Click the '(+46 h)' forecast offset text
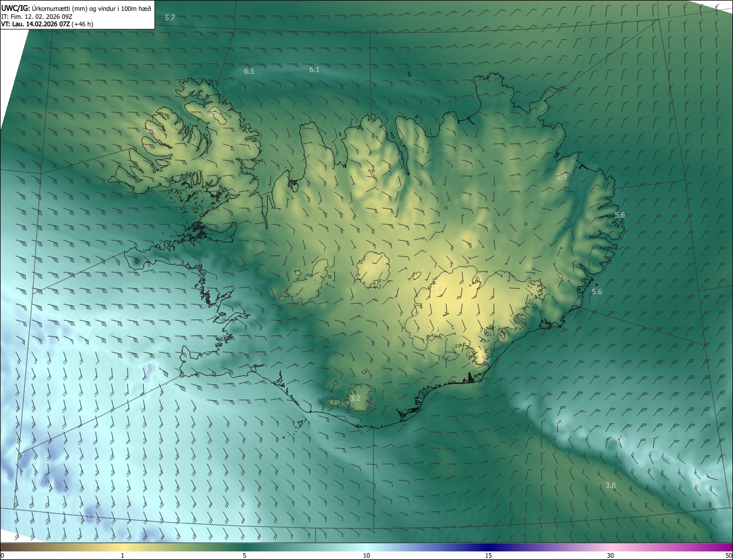 [x=83, y=24]
